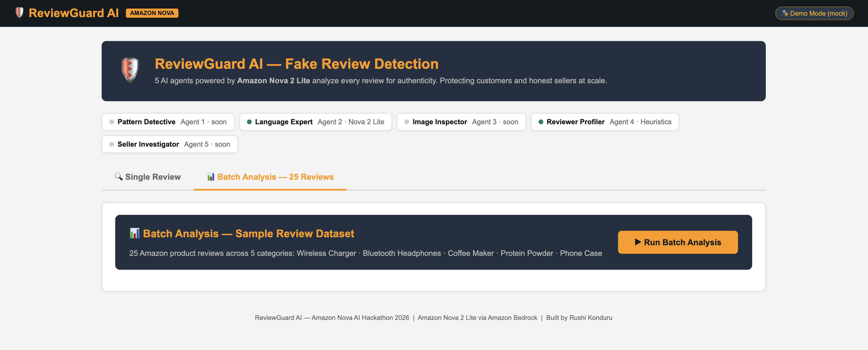Image resolution: width=868 pixels, height=350 pixels.
Task: Switch to the Single Review tab
Action: point(148,177)
